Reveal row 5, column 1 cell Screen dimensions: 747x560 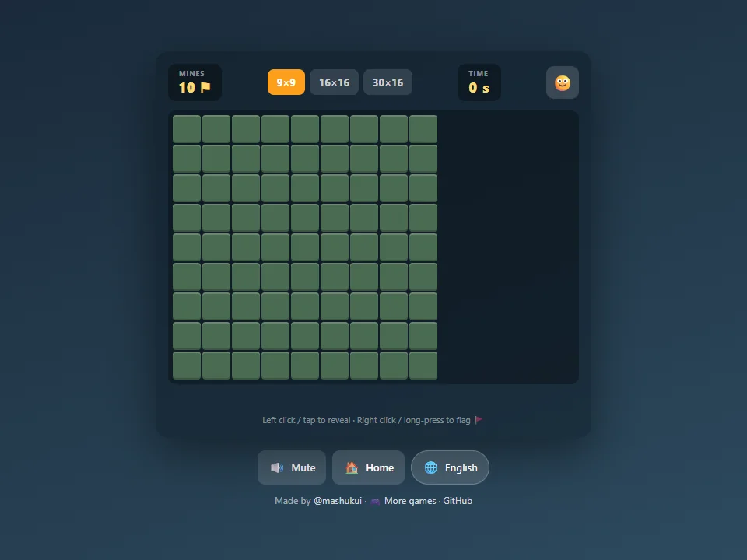[187, 247]
